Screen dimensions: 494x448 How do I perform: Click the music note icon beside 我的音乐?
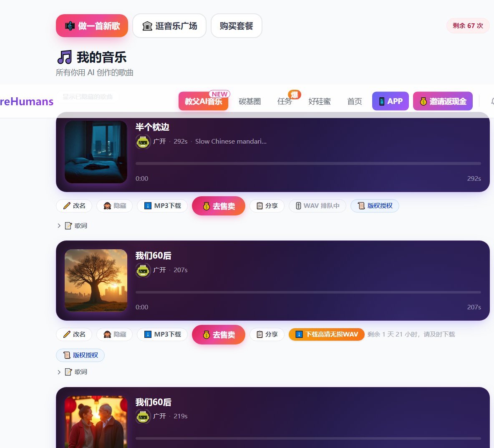click(64, 57)
